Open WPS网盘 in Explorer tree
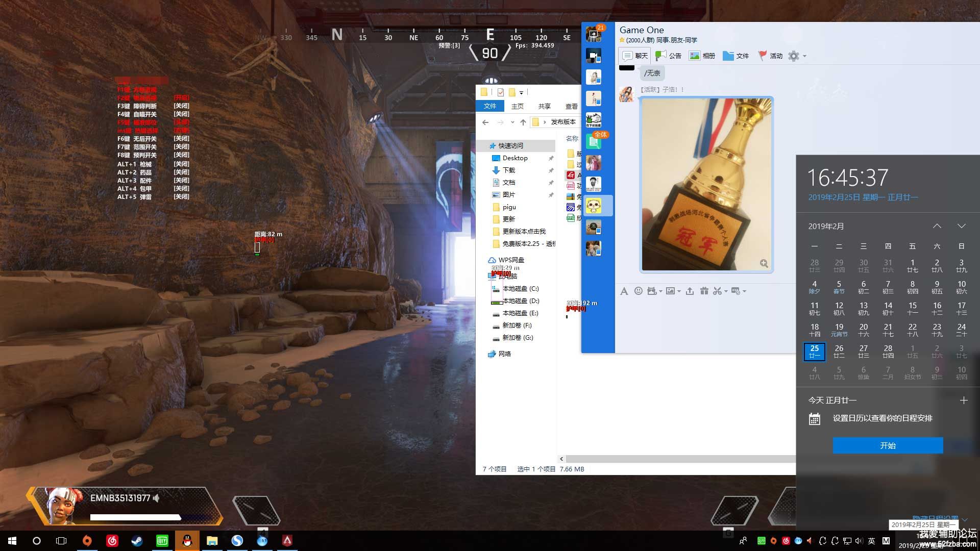This screenshot has width=980, height=551. pyautogui.click(x=506, y=260)
